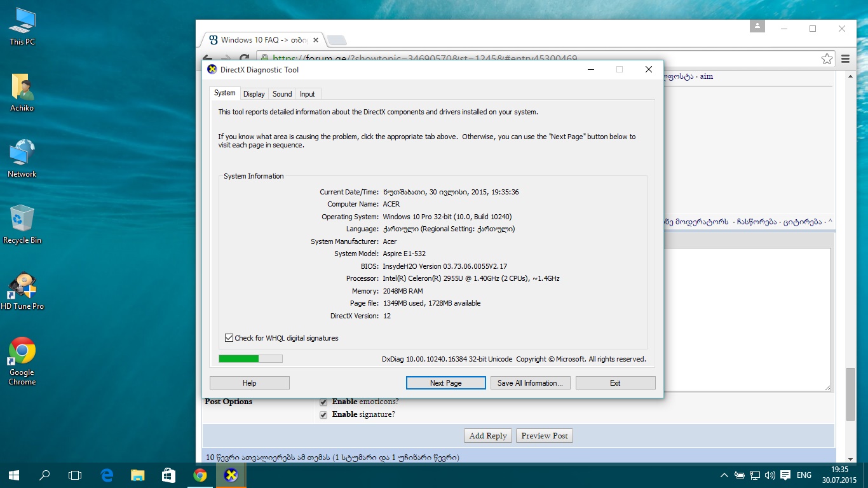This screenshot has width=868, height=488.
Task: Open the Network desktop icon
Action: [22, 159]
